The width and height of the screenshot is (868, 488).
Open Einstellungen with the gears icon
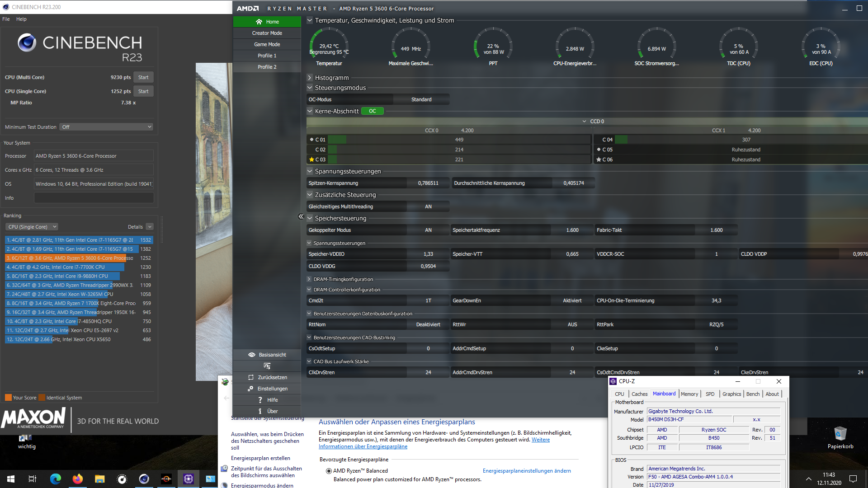pos(250,389)
